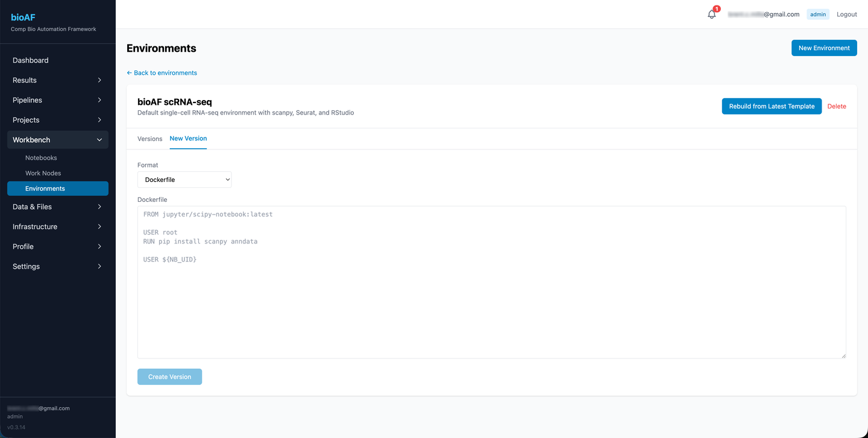Click the bioAF logo in sidebar
868x438 pixels.
(x=23, y=17)
